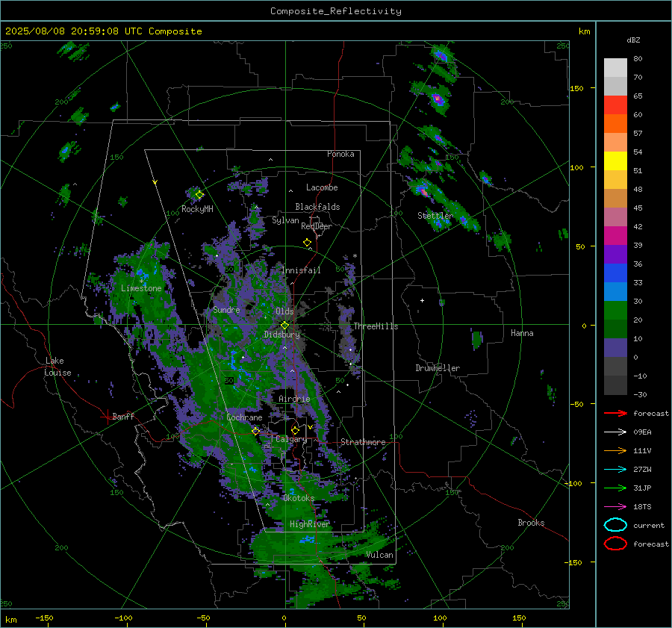The height and width of the screenshot is (628, 672).
Task: Click the Lake Louise label
Action: [x=57, y=367]
